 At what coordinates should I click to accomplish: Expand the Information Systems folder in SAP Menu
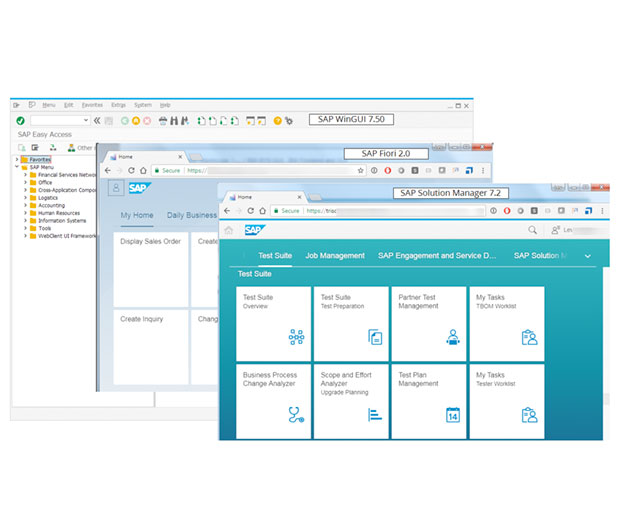tap(25, 221)
